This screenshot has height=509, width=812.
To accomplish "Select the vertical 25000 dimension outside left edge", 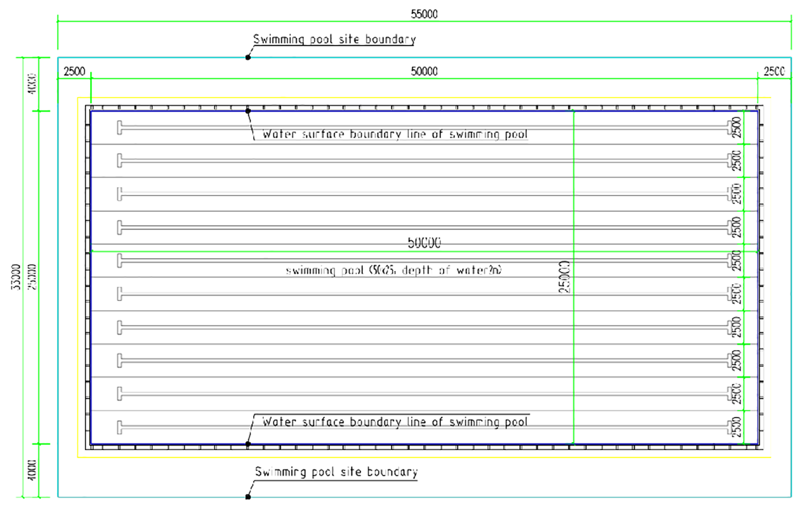I will (x=32, y=277).
